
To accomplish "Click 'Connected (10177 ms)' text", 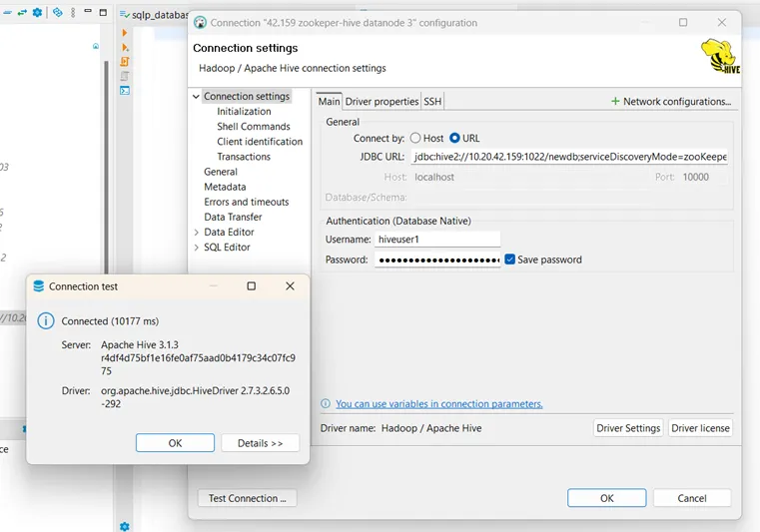I will click(x=110, y=320).
